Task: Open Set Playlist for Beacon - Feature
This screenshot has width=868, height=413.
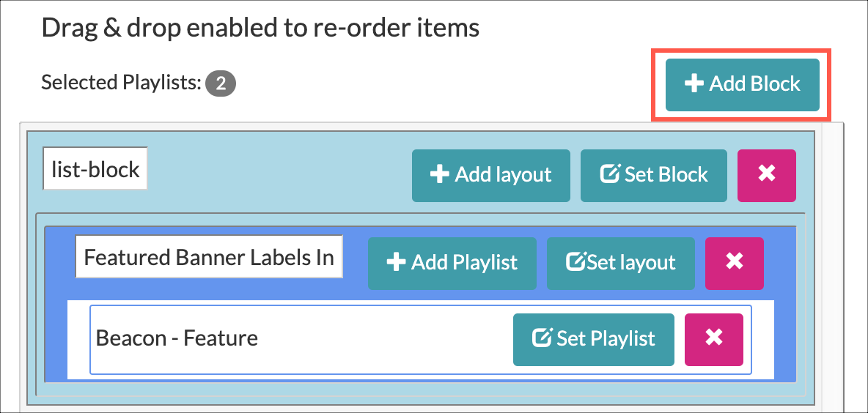Action: click(593, 339)
